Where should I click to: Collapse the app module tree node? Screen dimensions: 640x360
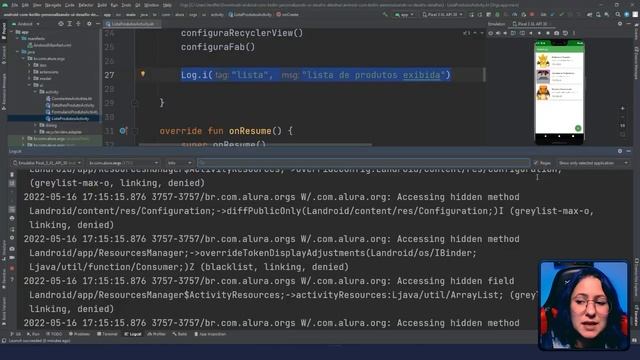pyautogui.click(x=12, y=32)
